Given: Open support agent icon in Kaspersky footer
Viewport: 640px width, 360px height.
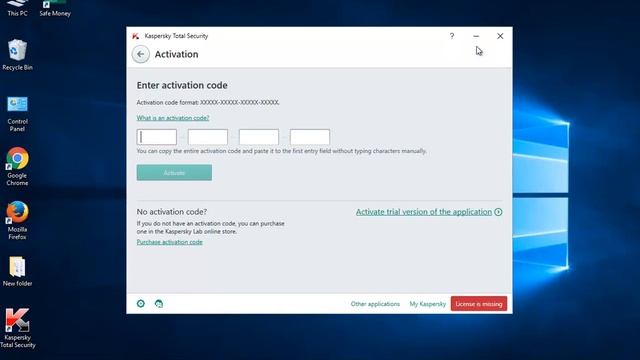Looking at the screenshot, I should pos(159,303).
